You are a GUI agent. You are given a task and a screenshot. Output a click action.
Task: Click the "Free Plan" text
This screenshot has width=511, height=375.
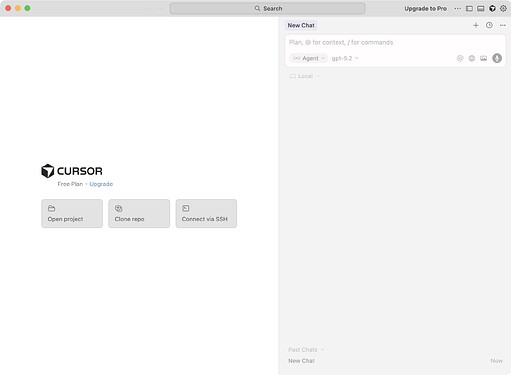(70, 184)
